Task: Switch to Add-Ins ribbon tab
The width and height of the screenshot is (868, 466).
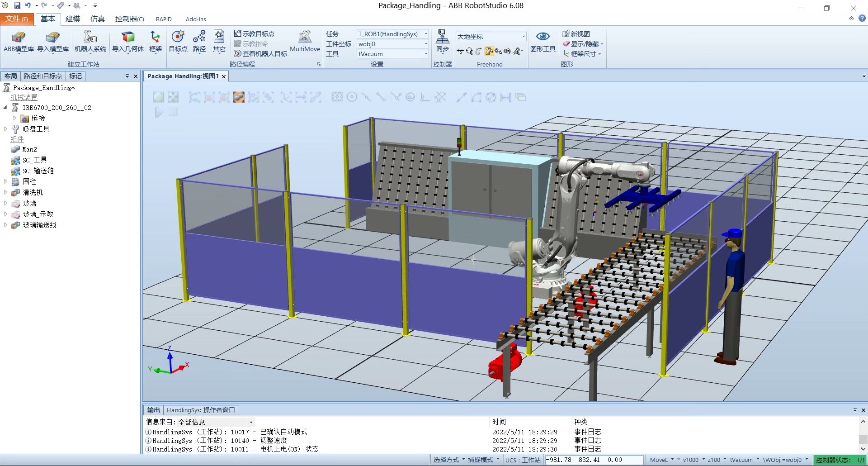Action: 196,19
